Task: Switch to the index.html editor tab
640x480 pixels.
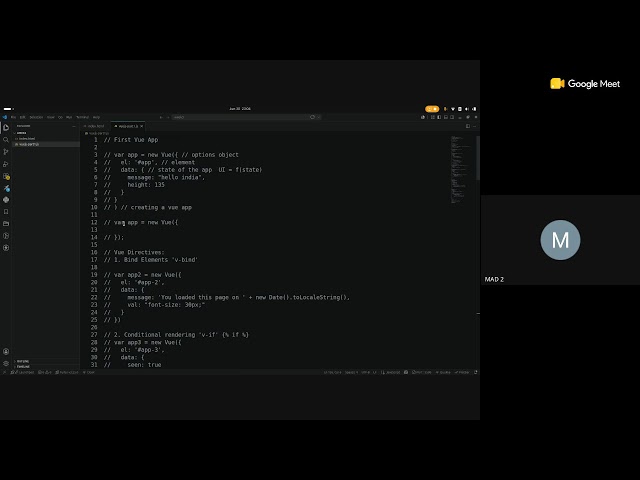Action: pyautogui.click(x=96, y=126)
